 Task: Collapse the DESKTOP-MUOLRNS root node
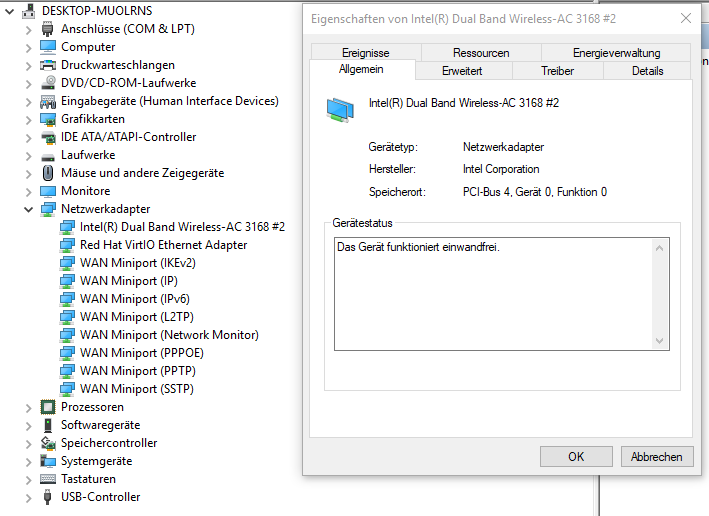[9, 11]
